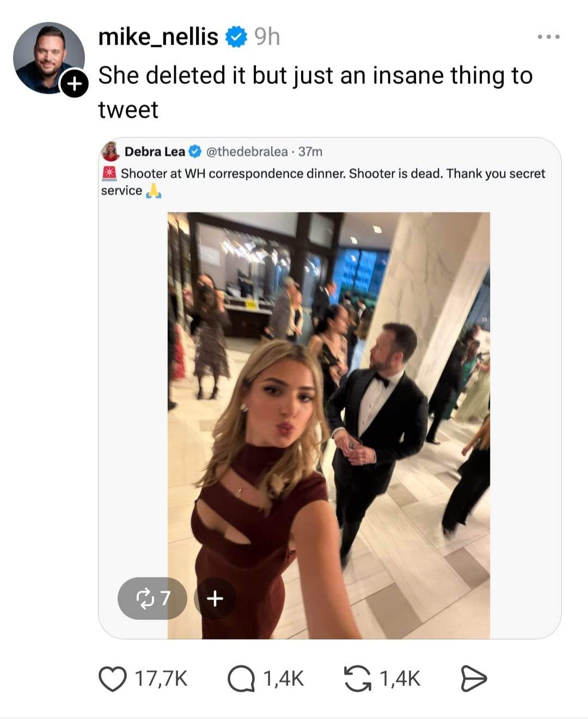
Task: View the 1,4K reposts count beside the arrows
Action: [400, 679]
